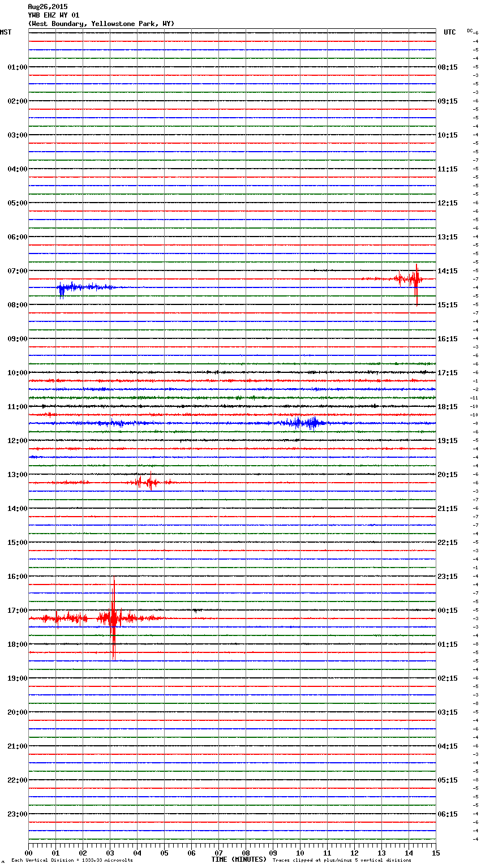
Task: Select the 04:00 MST time label
Action: pyautogui.click(x=17, y=169)
